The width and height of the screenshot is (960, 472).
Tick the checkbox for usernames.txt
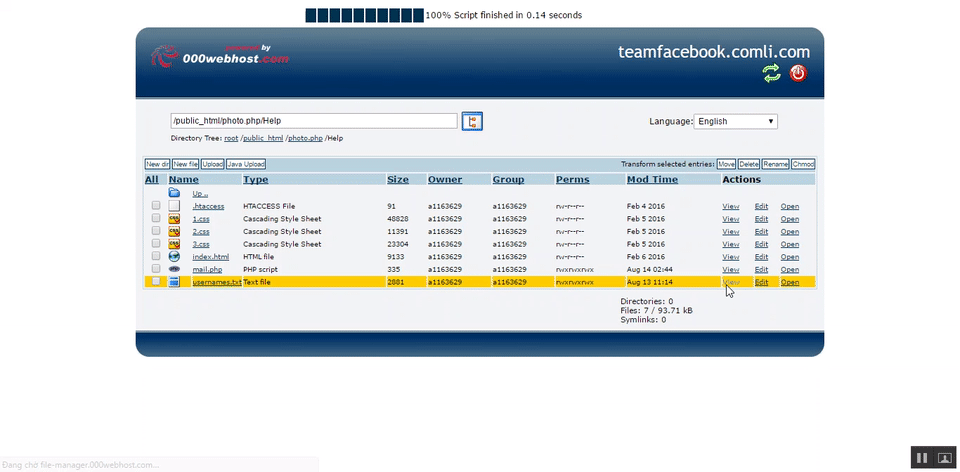click(156, 282)
